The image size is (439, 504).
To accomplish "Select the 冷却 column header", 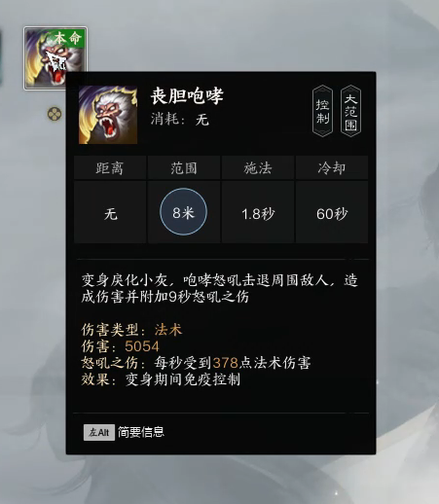I will (x=332, y=168).
